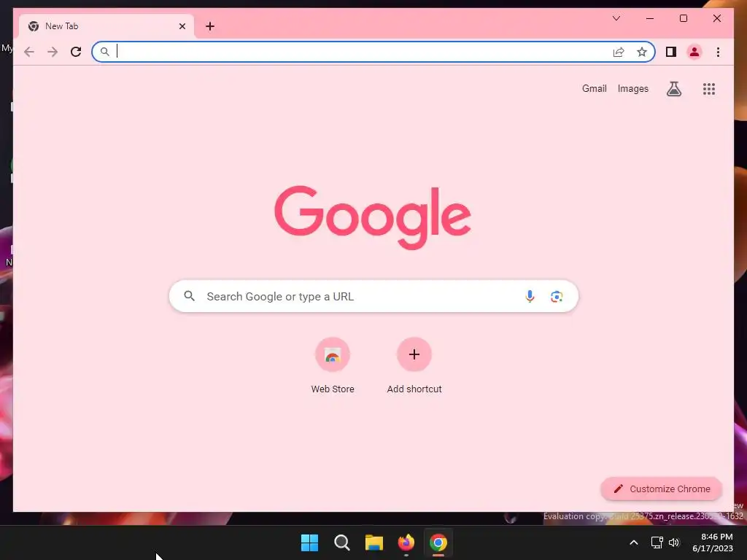Open the Windows Start menu
The height and width of the screenshot is (560, 747).
click(x=309, y=542)
